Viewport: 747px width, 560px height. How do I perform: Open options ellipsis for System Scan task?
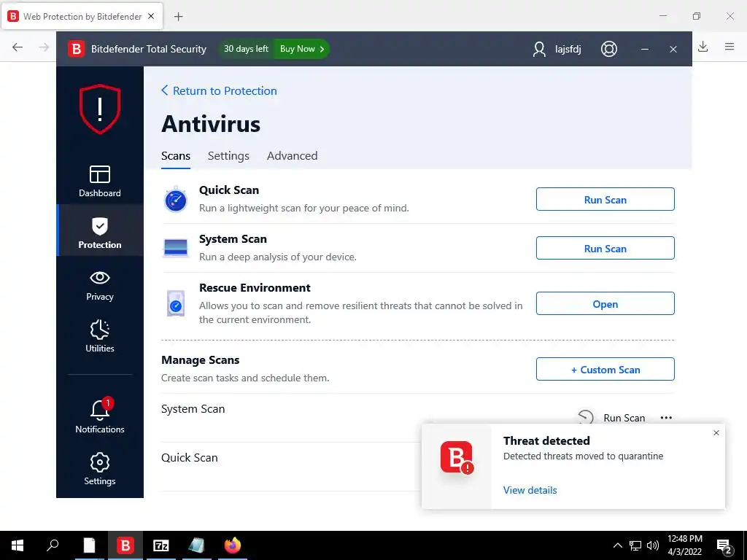(x=666, y=418)
